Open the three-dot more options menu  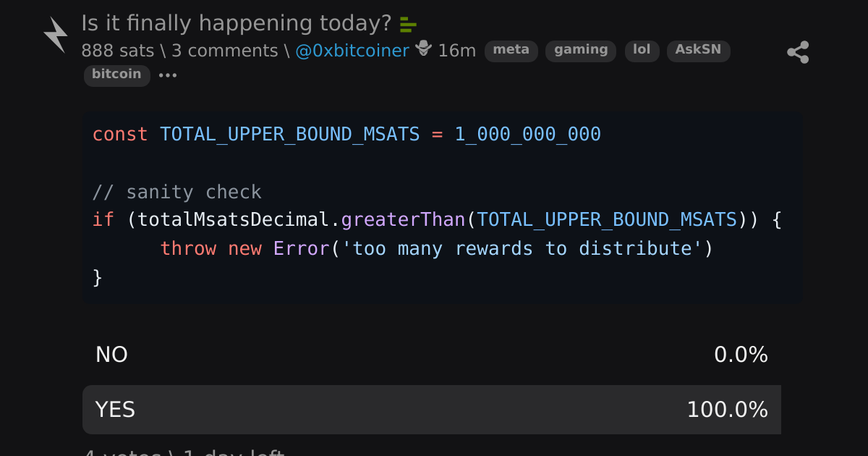168,75
